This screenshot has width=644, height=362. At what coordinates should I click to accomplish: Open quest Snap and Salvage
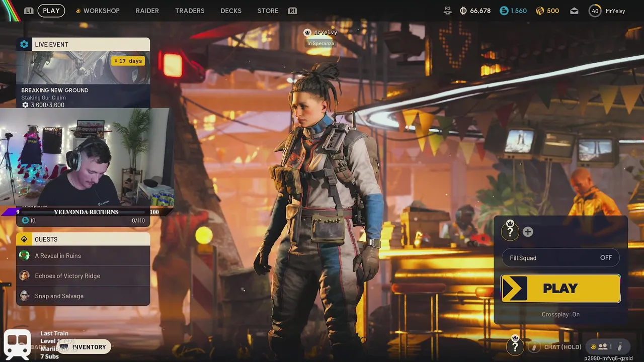point(83,296)
